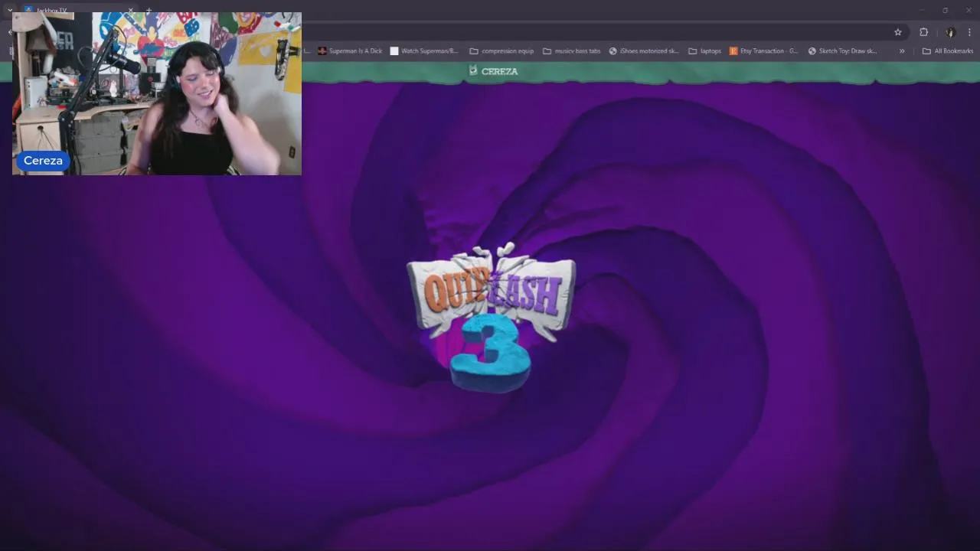Restore down the Chrome window

point(945,10)
